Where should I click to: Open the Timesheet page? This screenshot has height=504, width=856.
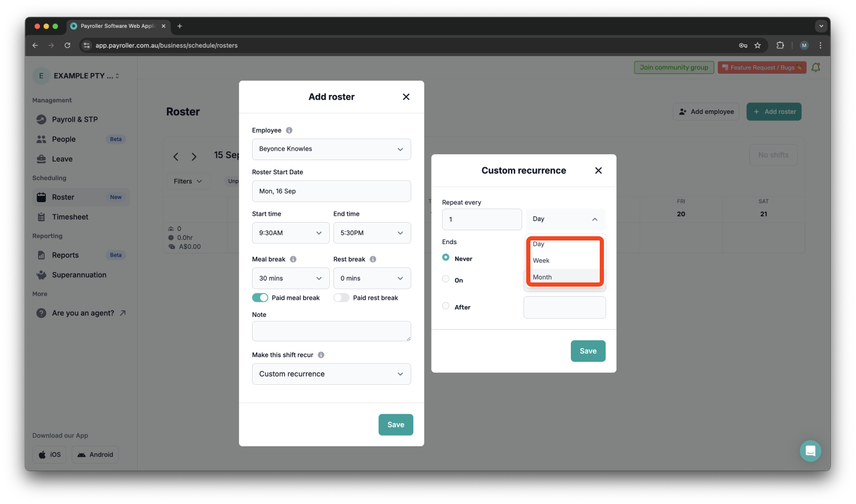[x=81, y=217]
